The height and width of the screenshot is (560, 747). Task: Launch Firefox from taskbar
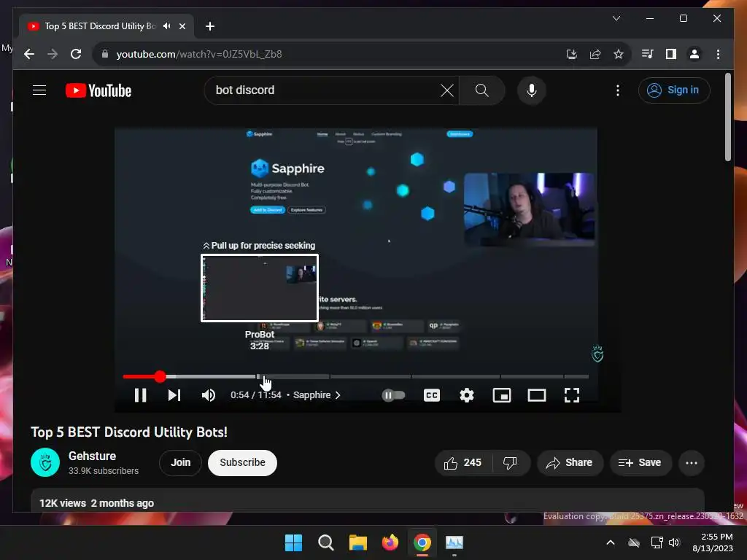390,542
